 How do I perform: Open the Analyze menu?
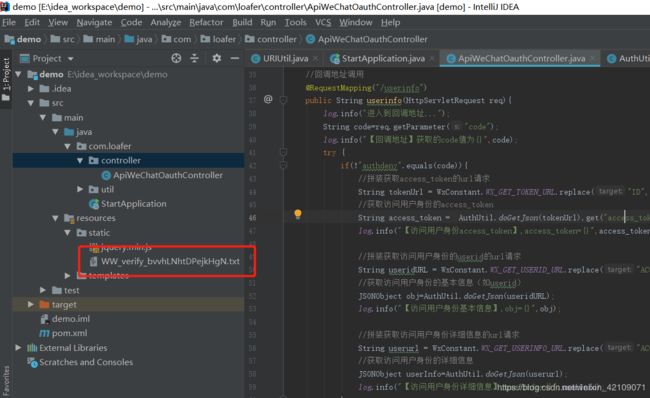[x=166, y=22]
